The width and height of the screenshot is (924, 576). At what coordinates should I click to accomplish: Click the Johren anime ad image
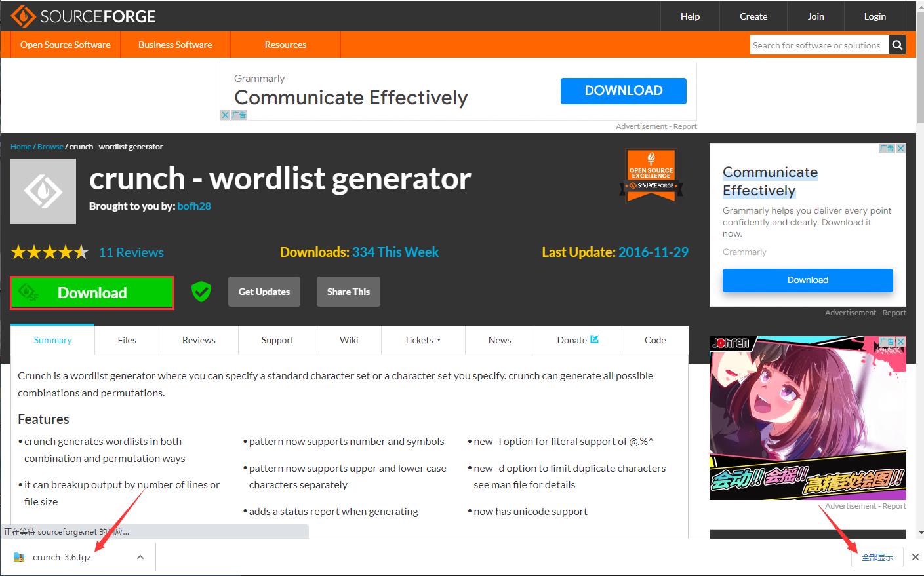click(808, 418)
